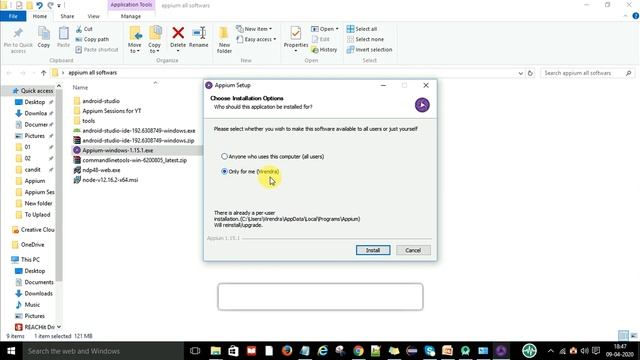The width and height of the screenshot is (640, 360).
Task: Open Creative Cloud Files in navigation pane
Action: [33, 230]
